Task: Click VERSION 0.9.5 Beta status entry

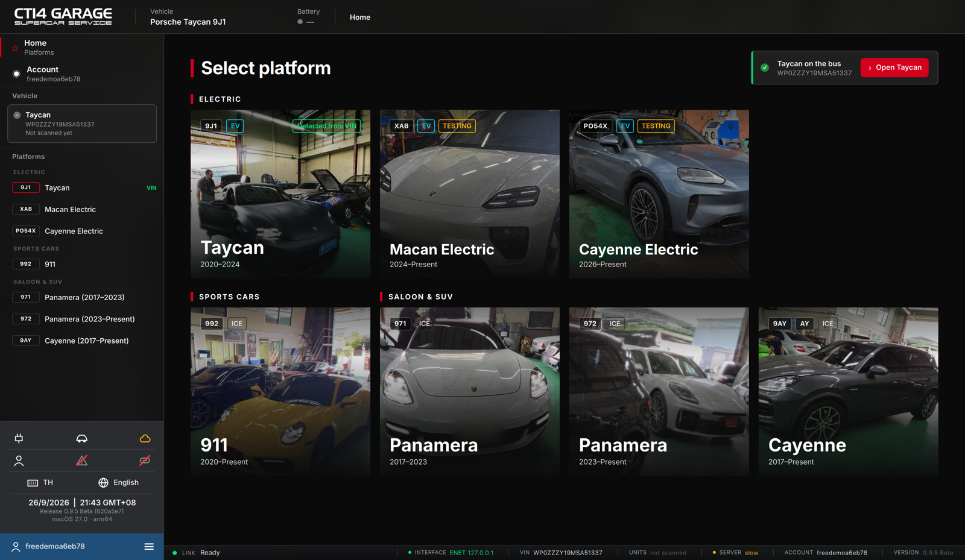Action: click(x=923, y=553)
